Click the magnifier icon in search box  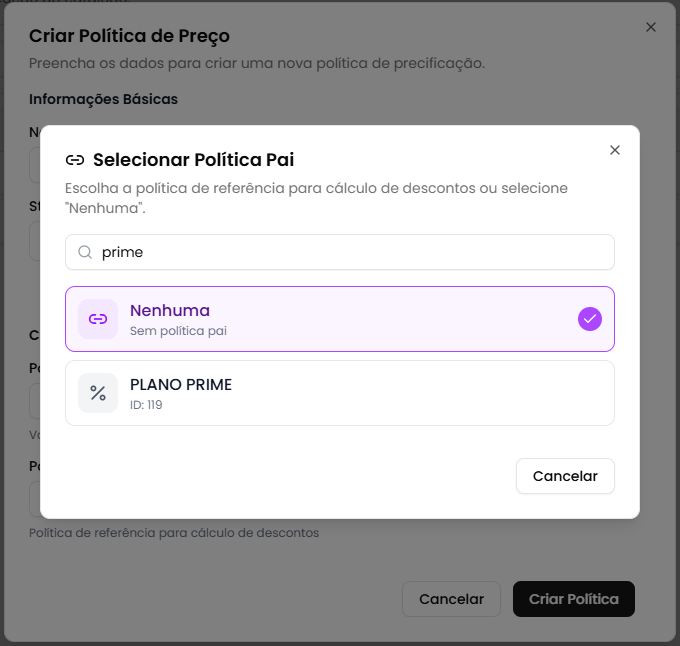(x=85, y=253)
